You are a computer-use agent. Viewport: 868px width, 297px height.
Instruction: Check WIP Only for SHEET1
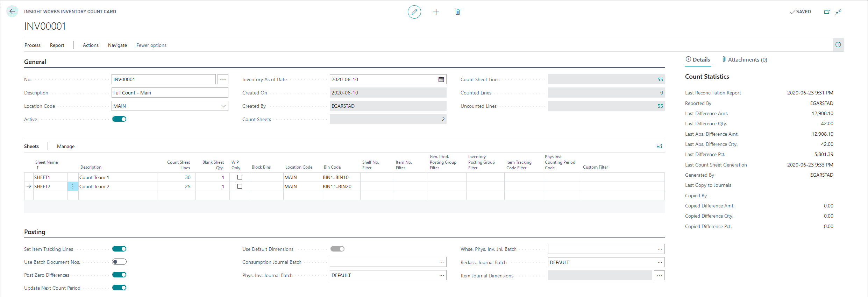[x=240, y=177]
